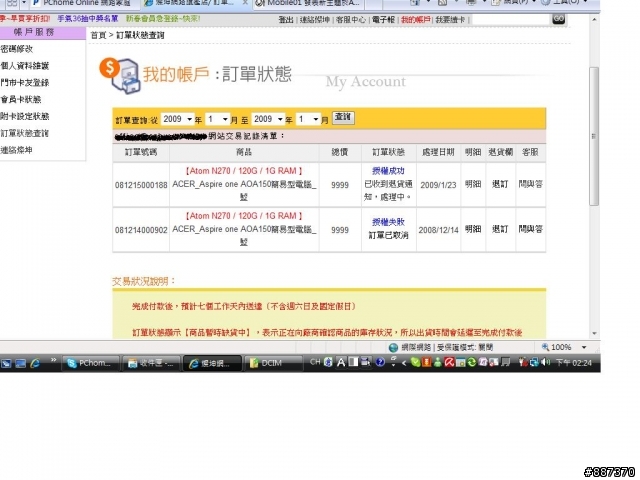This screenshot has width=640, height=480.
Task: Click the date 2008/12/14 cell
Action: pos(438,230)
